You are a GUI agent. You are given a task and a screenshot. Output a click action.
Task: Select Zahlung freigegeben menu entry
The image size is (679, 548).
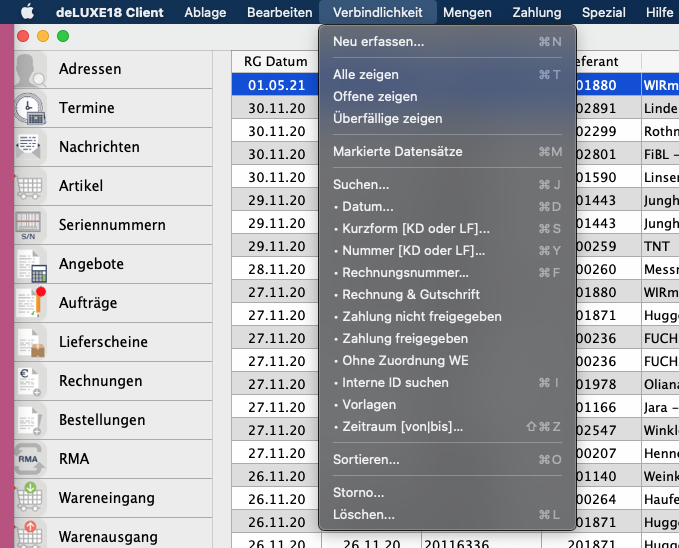point(447,339)
